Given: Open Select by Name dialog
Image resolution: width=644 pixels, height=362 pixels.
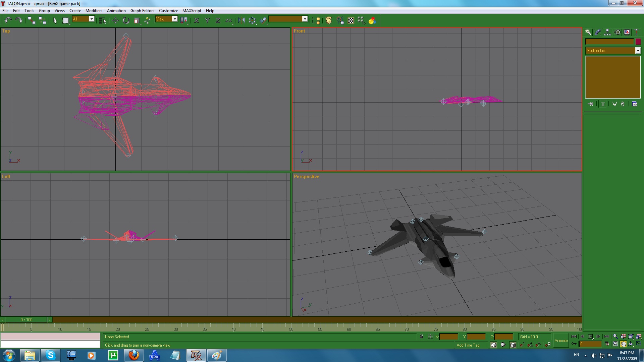Looking at the screenshot, I should (x=103, y=20).
